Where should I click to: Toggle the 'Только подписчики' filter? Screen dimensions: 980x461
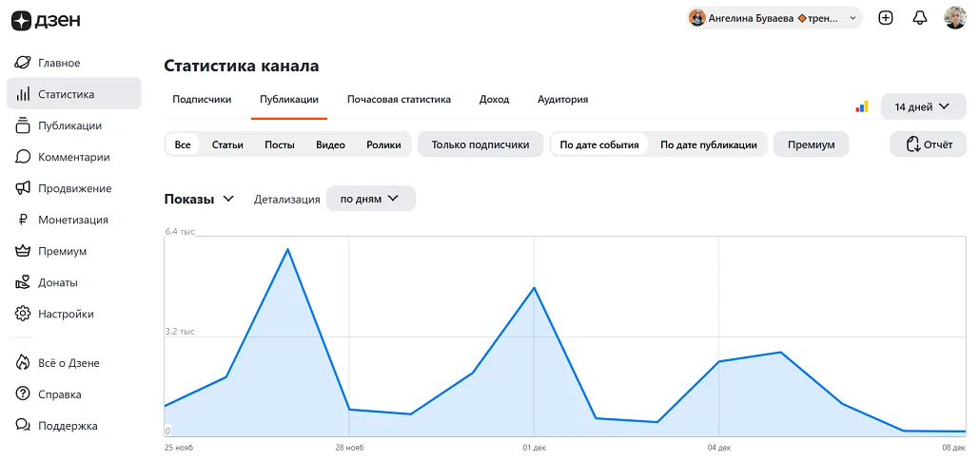click(x=480, y=144)
